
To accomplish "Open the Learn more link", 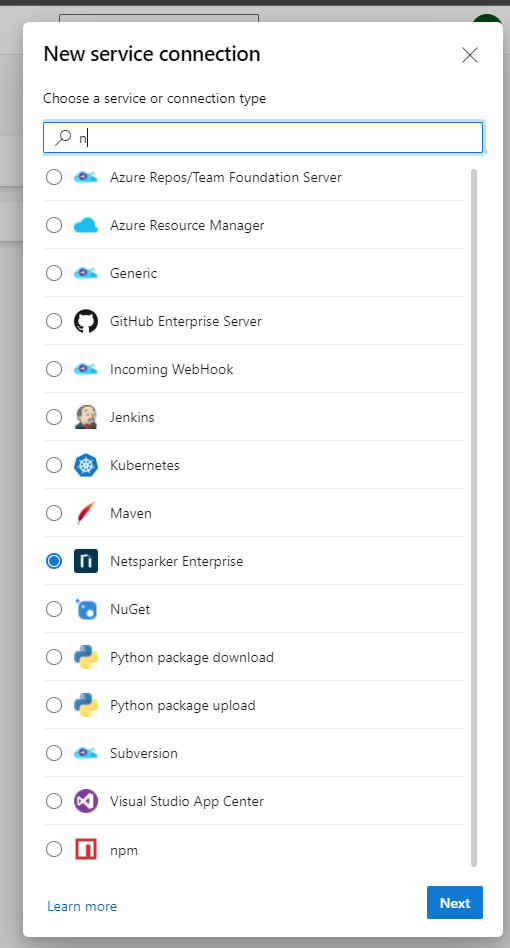I will 82,906.
